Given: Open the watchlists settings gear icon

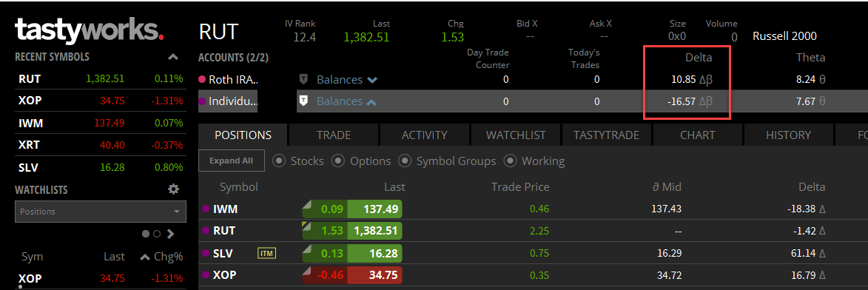Looking at the screenshot, I should pyautogui.click(x=174, y=189).
